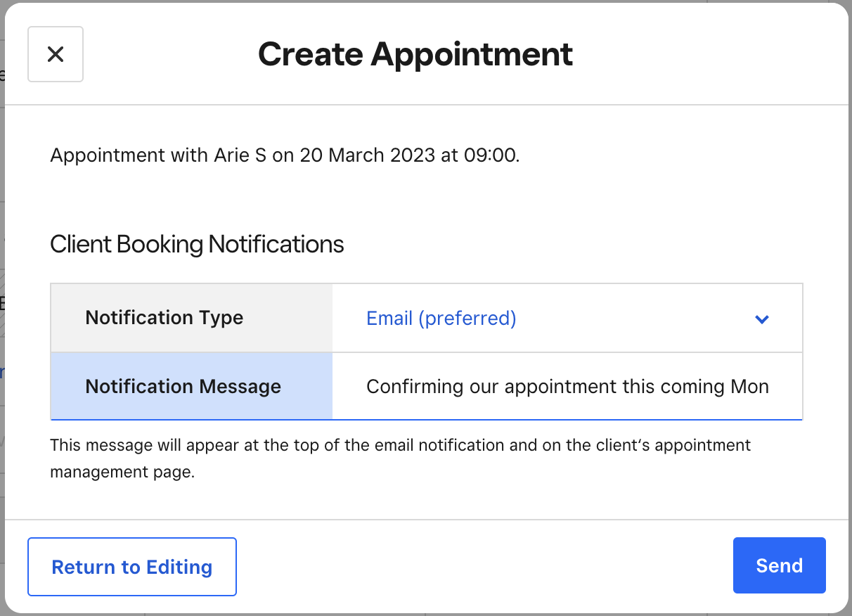The image size is (852, 616).
Task: Place cursor after 'coming Mon' in message
Action: click(769, 387)
